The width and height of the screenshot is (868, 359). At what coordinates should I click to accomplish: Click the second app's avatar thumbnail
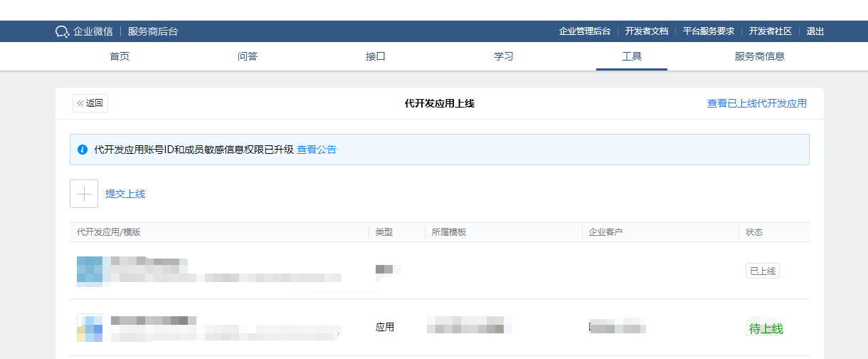click(90, 328)
